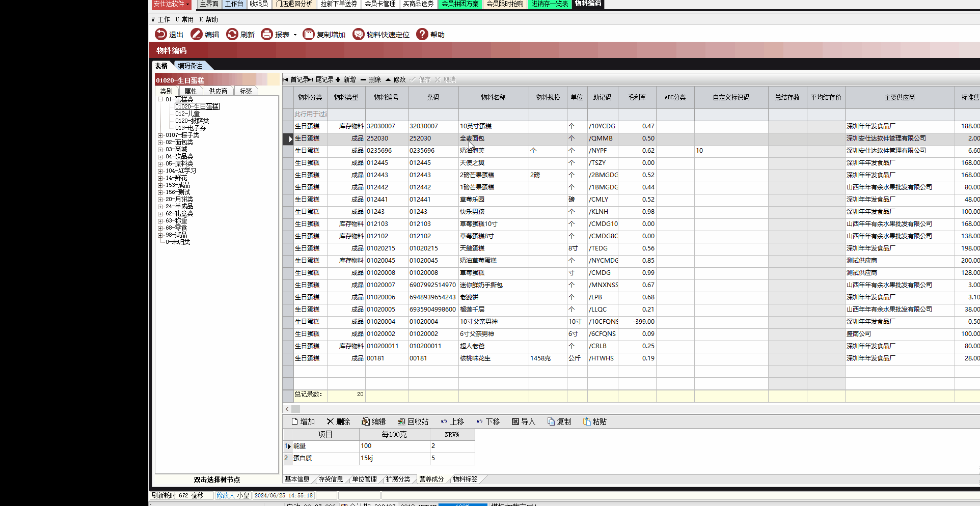Screen dimensions: 980x506
Task: Open the 存货信息 bottom tab
Action: (x=331, y=479)
